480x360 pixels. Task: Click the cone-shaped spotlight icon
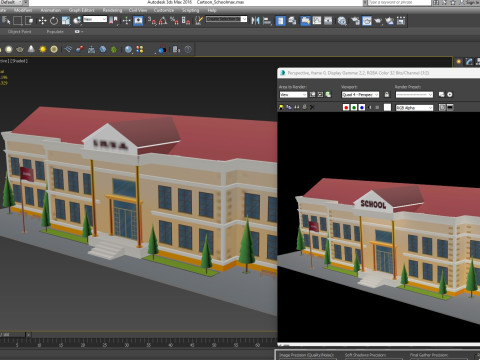pos(31,49)
